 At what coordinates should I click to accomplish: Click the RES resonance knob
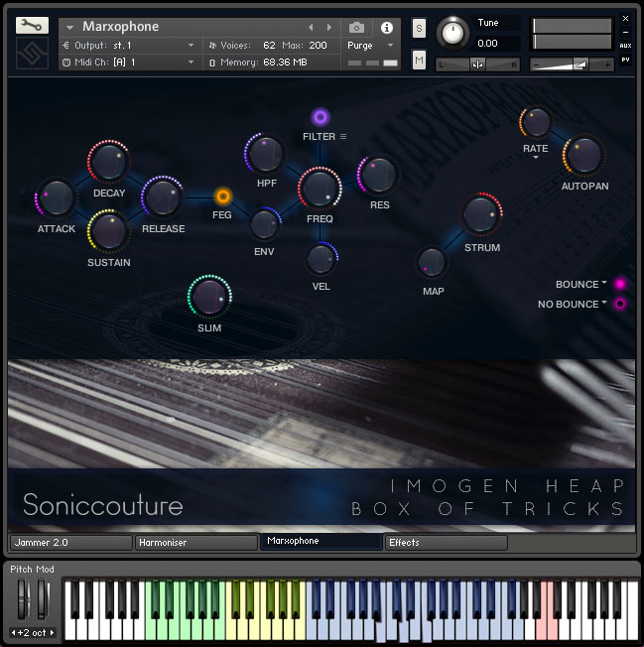pyautogui.click(x=379, y=175)
